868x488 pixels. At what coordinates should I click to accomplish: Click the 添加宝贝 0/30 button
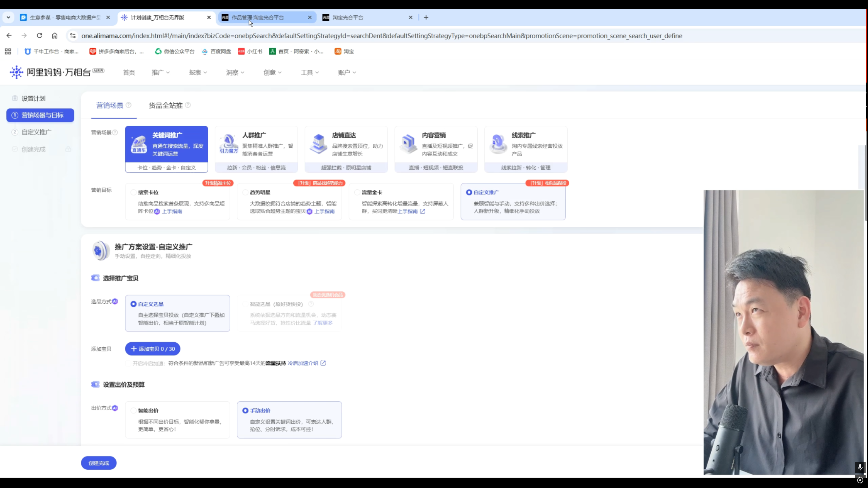pos(153,349)
